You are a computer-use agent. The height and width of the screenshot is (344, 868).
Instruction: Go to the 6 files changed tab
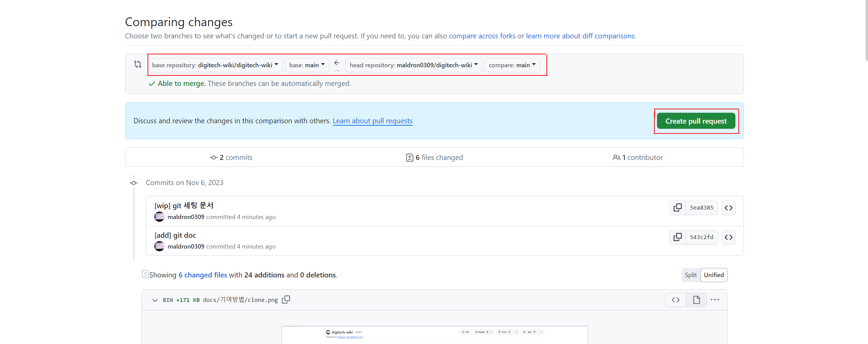[434, 158]
